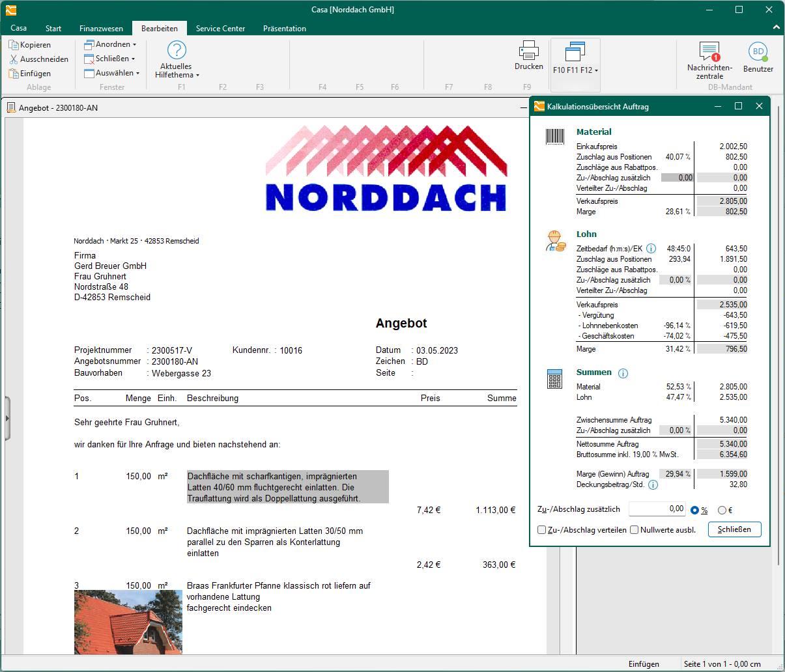
Task: Enable Zu-/Abschlag verteilen checkbox
Action: click(x=541, y=530)
